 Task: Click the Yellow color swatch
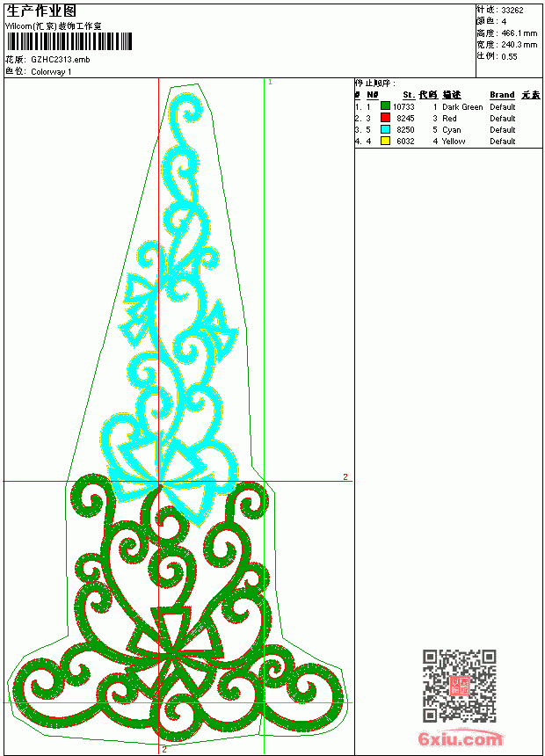coord(385,142)
